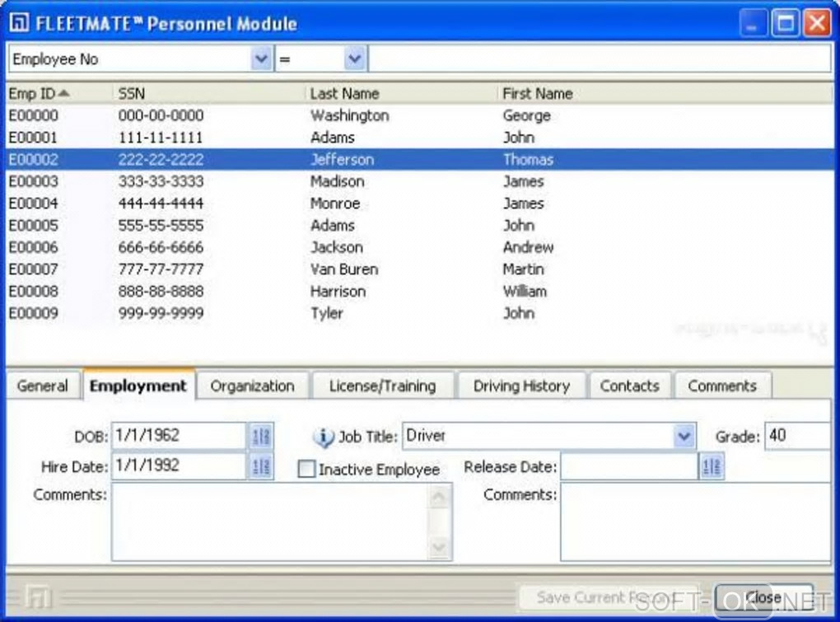
Task: Switch to the Driving History tab
Action: point(521,386)
